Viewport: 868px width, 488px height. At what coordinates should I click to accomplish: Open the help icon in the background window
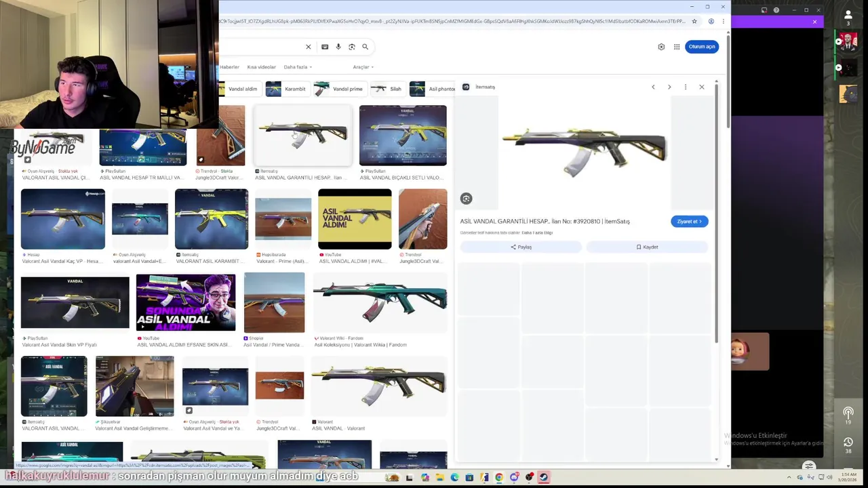(776, 10)
